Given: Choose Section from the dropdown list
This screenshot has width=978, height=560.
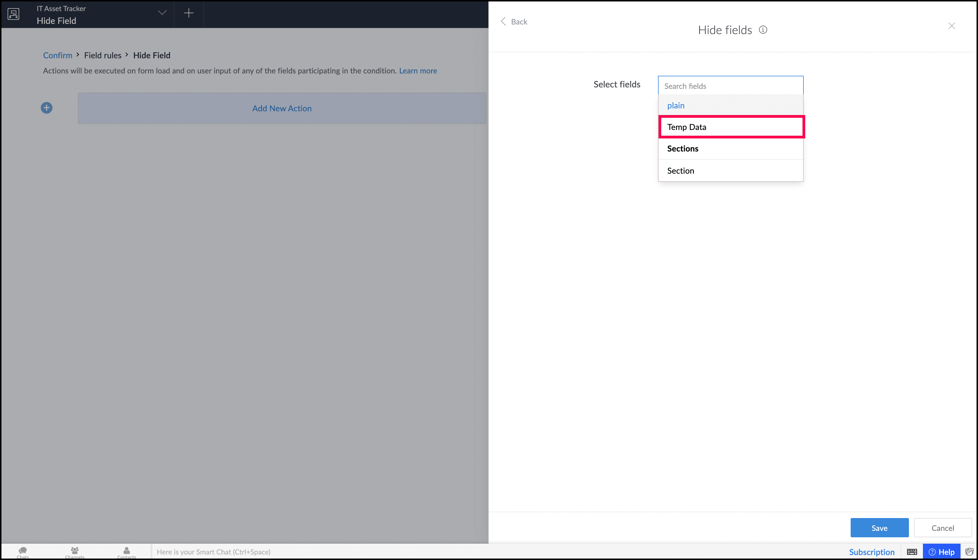Looking at the screenshot, I should pyautogui.click(x=681, y=171).
